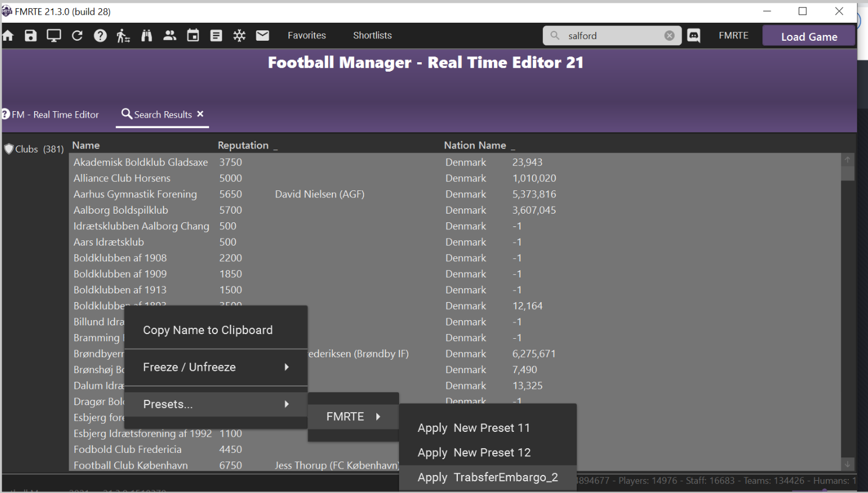
Task: Switch to FM - Real Time Editor tab
Action: click(x=51, y=115)
